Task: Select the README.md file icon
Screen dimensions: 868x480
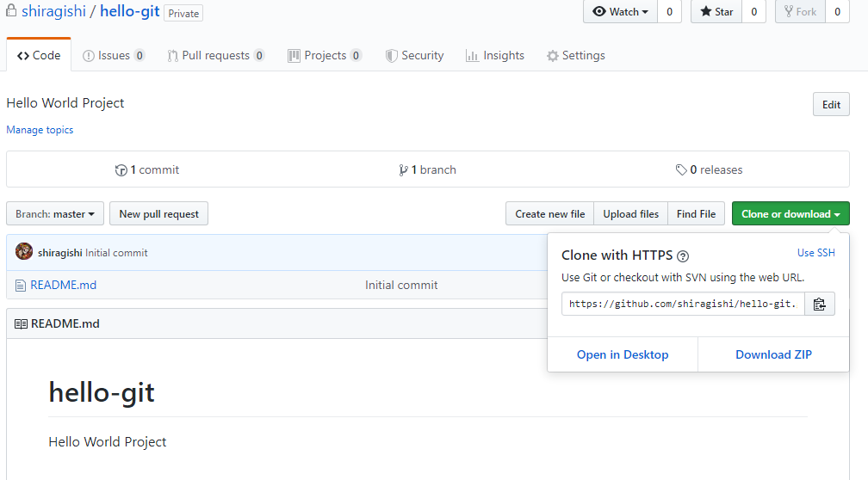Action: [x=21, y=286]
